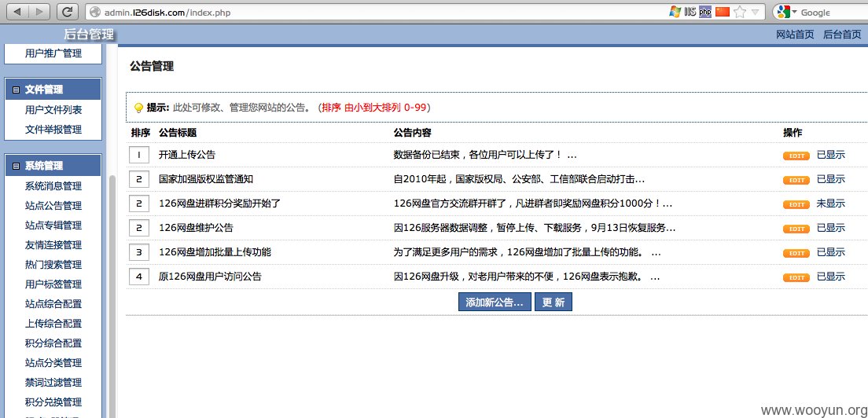Image resolution: width=868 pixels, height=418 pixels.
Task: Toggle 已显示 status for 国家加强版权监管通知
Action: (831, 179)
